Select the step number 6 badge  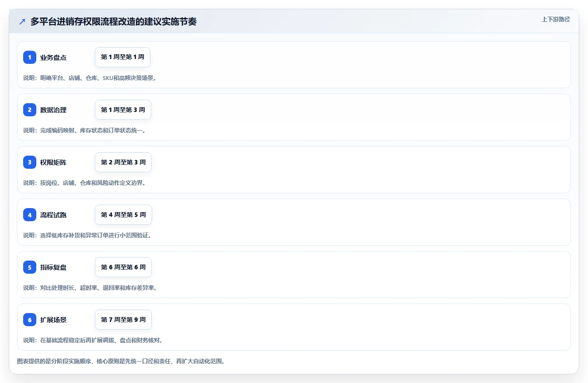point(30,320)
